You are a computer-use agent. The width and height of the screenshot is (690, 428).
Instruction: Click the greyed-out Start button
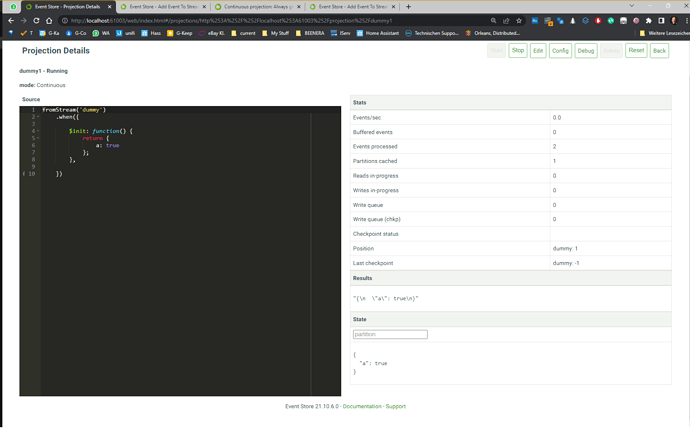(x=497, y=51)
